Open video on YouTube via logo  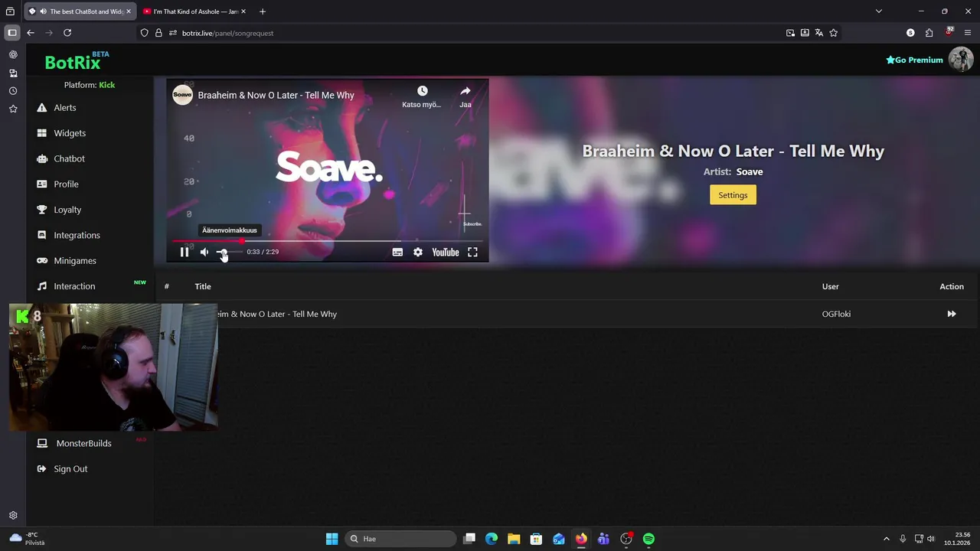tap(445, 252)
